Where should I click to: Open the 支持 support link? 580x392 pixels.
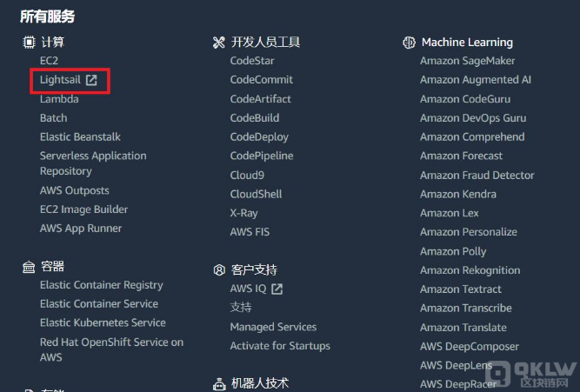(x=241, y=308)
